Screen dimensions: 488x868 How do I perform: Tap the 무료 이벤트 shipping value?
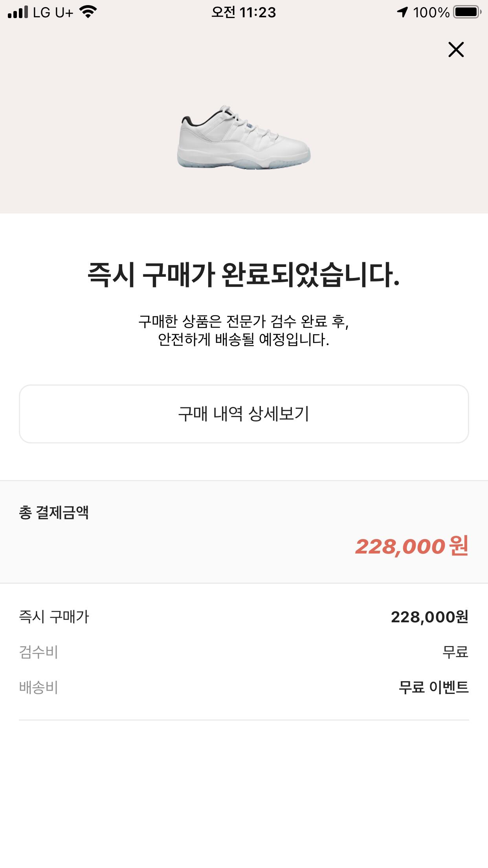tap(433, 688)
